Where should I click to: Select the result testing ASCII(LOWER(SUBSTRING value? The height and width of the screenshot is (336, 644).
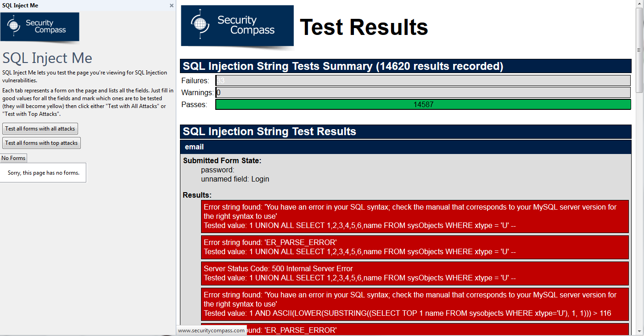click(x=415, y=304)
